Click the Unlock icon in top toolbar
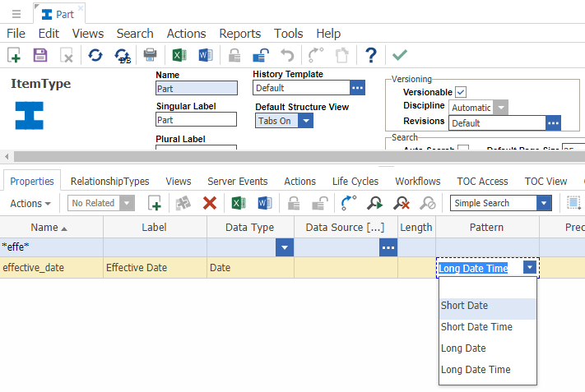This screenshot has width=585, height=392. 259,55
